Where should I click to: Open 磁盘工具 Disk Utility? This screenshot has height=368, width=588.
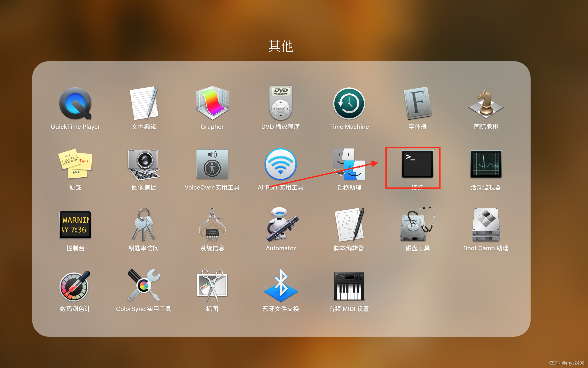click(417, 224)
